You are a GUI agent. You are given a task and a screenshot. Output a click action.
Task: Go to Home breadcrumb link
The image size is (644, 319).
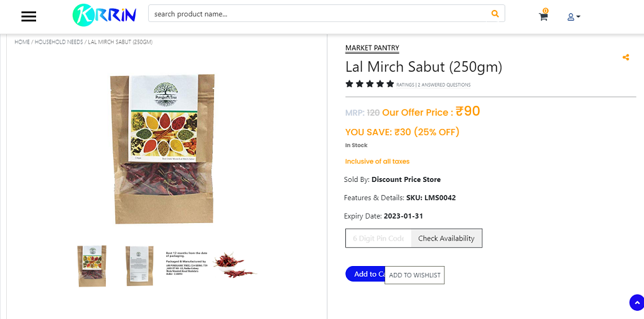pyautogui.click(x=22, y=42)
